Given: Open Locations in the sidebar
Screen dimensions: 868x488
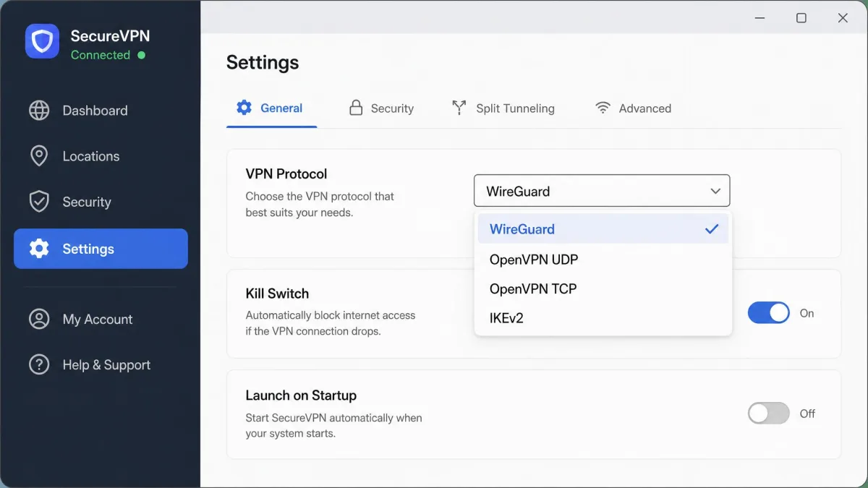Looking at the screenshot, I should point(101,156).
